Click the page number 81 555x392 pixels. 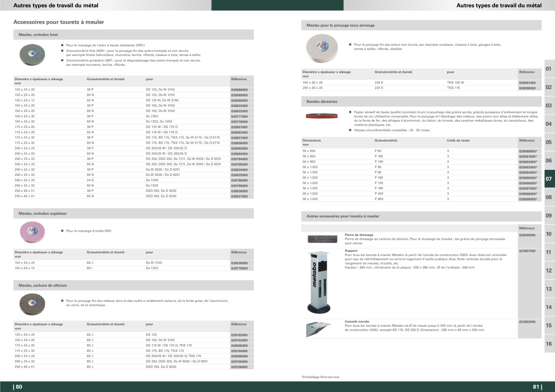pyautogui.click(x=537, y=388)
